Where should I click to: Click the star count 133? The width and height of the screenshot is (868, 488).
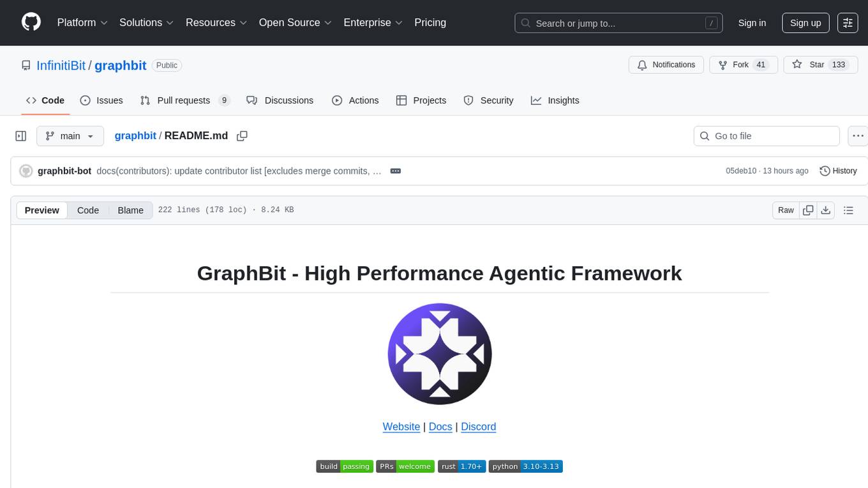click(x=839, y=65)
